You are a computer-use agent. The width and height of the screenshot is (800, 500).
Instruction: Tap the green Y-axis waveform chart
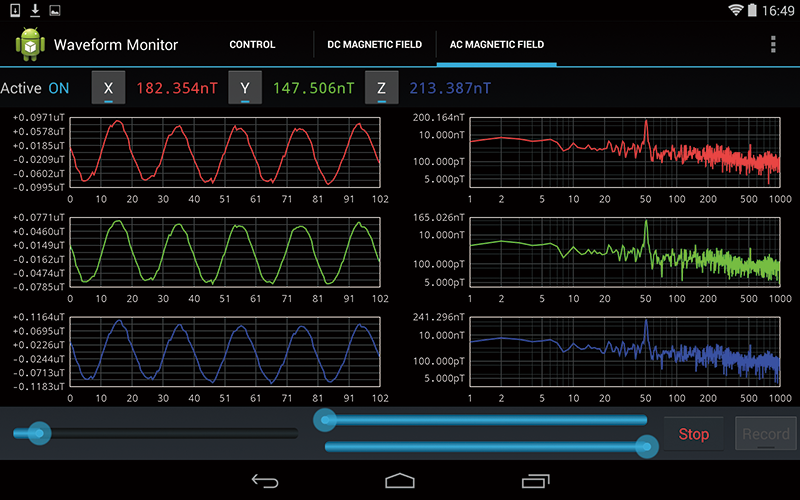[225, 252]
